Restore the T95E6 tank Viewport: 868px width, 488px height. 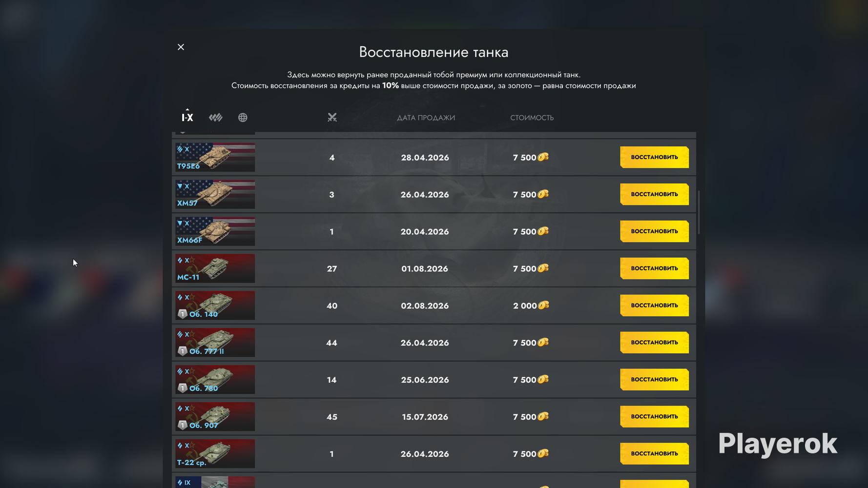(x=654, y=157)
